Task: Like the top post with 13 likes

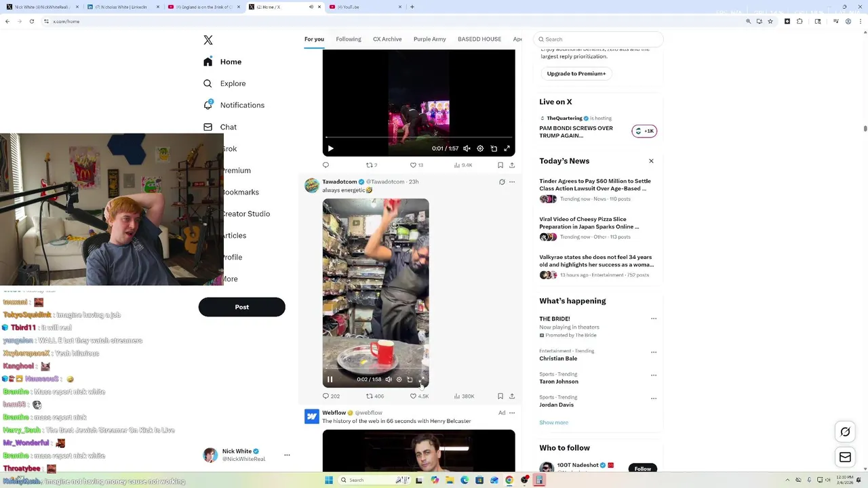Action: click(416, 165)
